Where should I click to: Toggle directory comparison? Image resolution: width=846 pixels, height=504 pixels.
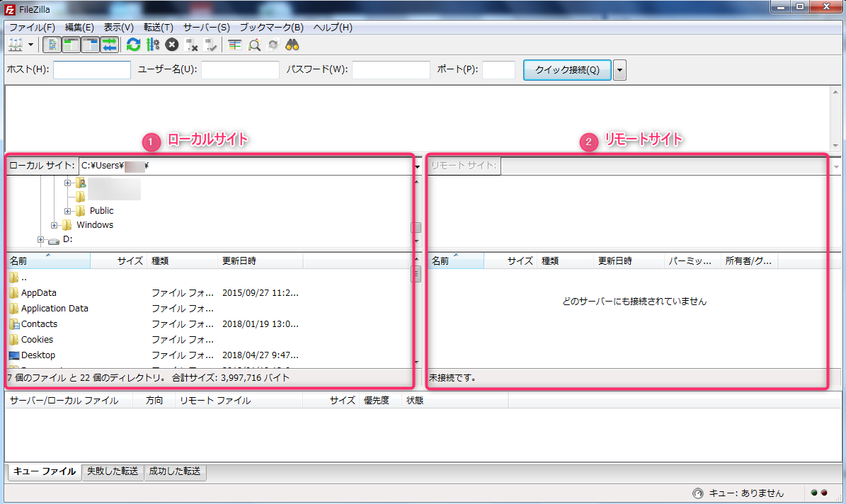tap(254, 45)
